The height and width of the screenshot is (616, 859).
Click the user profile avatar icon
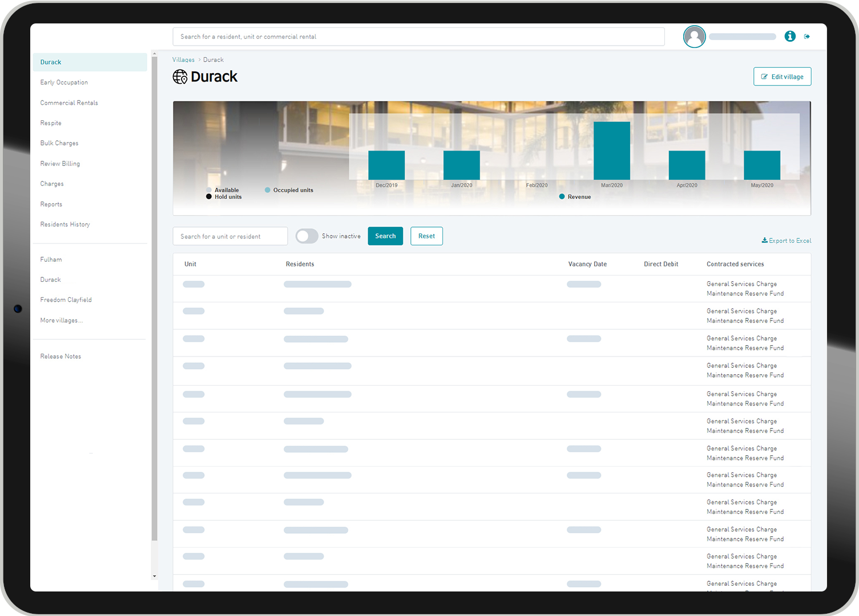(x=694, y=37)
